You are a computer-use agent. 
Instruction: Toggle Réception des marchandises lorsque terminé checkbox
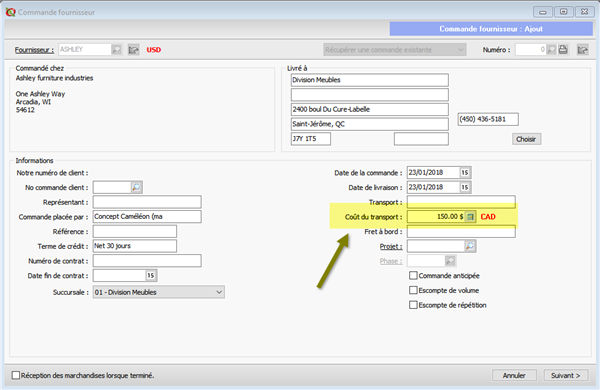[x=16, y=375]
